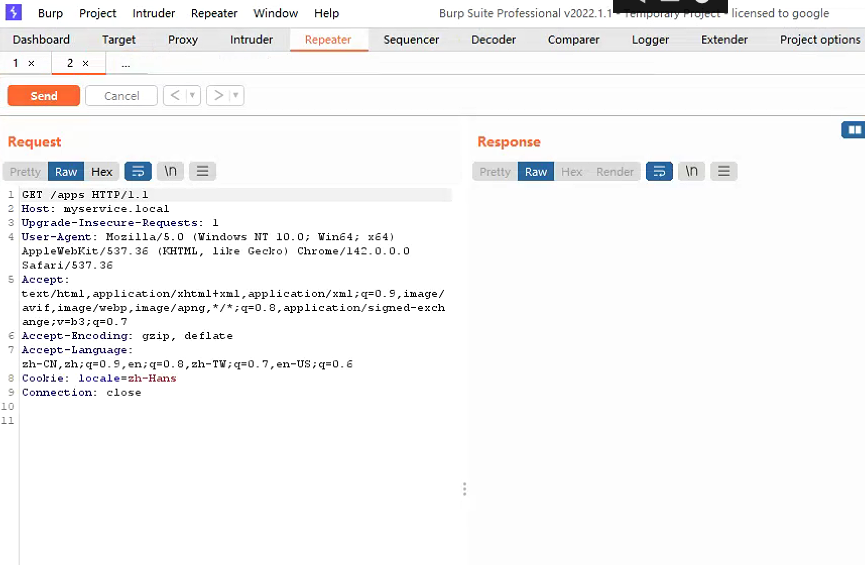Viewport: 865px width, 565px height.
Task: Switch Request view to Raw
Action: coord(66,172)
